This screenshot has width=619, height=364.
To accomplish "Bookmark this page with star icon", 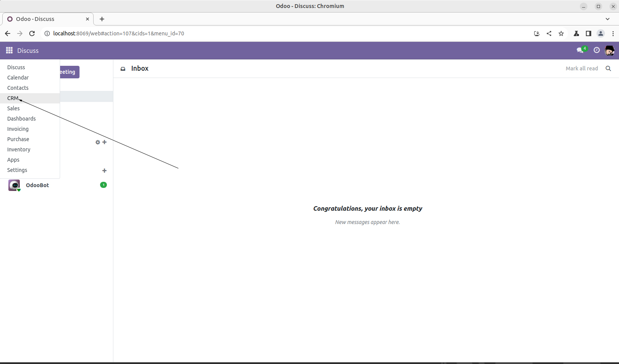I will [561, 33].
